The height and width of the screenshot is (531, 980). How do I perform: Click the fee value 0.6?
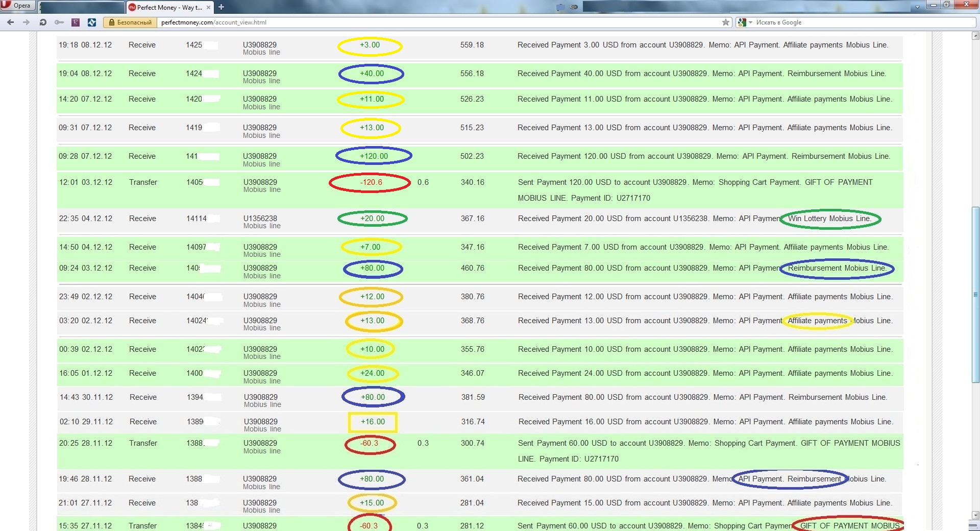pos(423,182)
